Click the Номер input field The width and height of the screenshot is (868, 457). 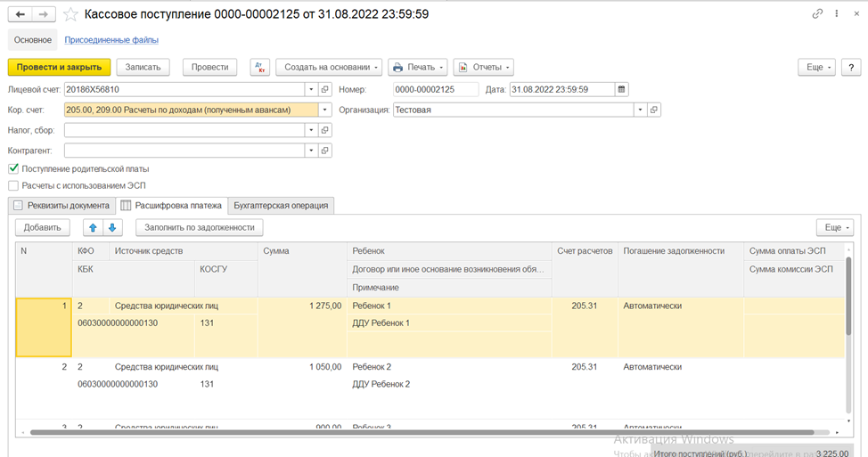pos(436,89)
